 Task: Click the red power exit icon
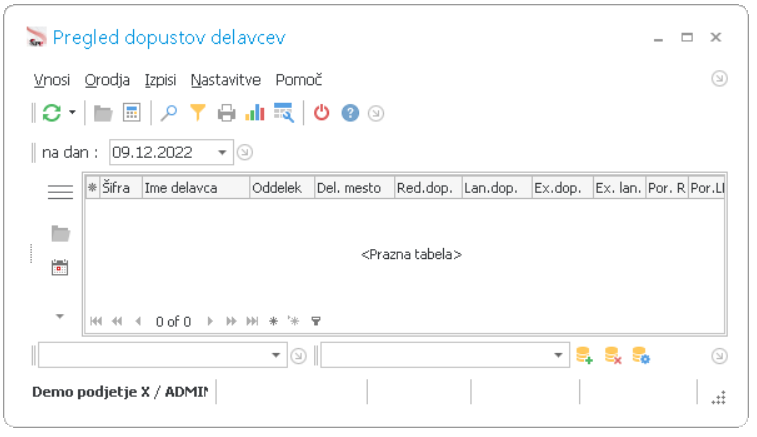click(321, 113)
